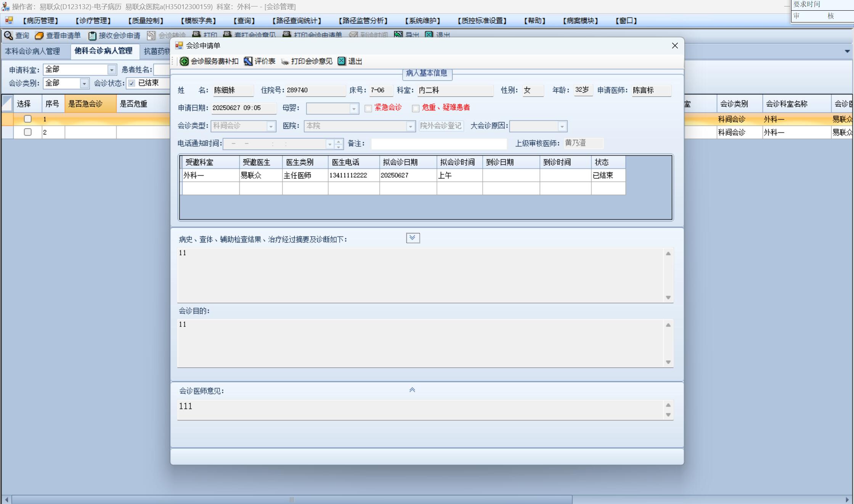Click the 是否急会诊 column header
This screenshot has width=854, height=504.
pyautogui.click(x=90, y=104)
